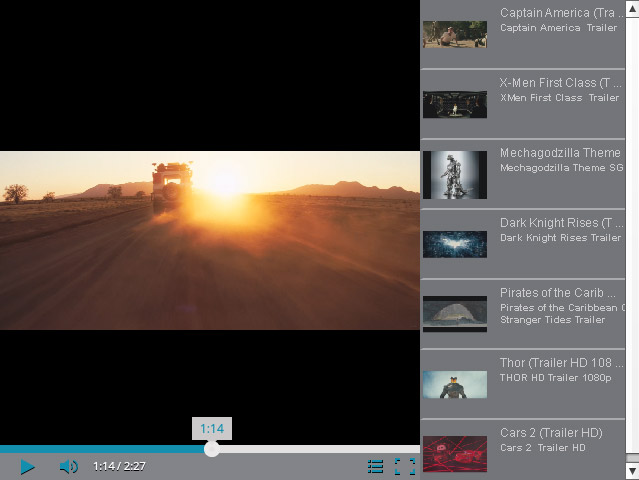
Task: Select the 'X-Men First Class (T ...' title
Action: point(561,83)
